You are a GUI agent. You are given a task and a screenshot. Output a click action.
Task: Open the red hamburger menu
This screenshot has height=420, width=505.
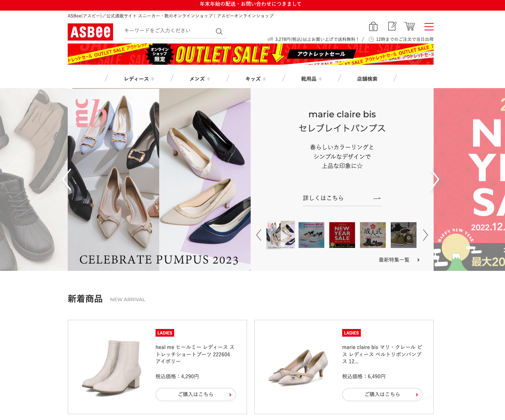click(x=429, y=27)
